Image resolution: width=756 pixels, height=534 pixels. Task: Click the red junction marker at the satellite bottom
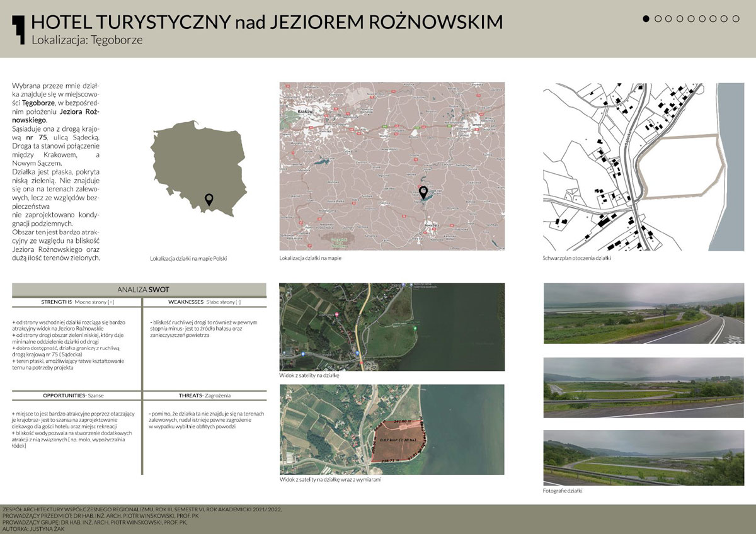coord(361,361)
